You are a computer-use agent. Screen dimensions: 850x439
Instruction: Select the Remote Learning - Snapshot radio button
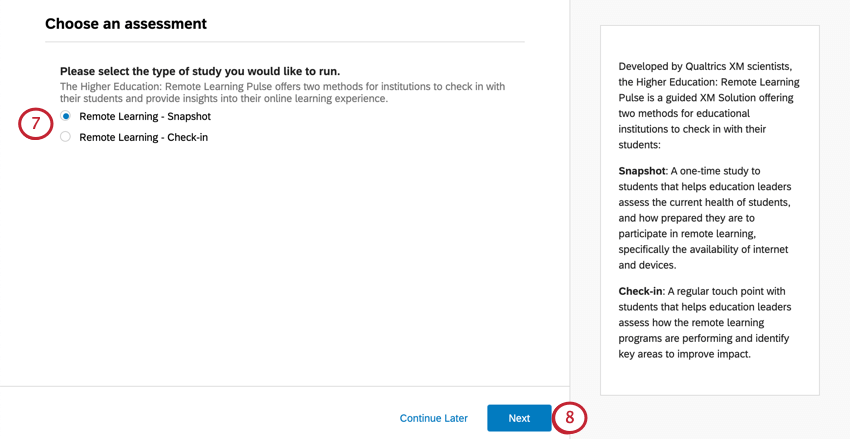coord(66,116)
